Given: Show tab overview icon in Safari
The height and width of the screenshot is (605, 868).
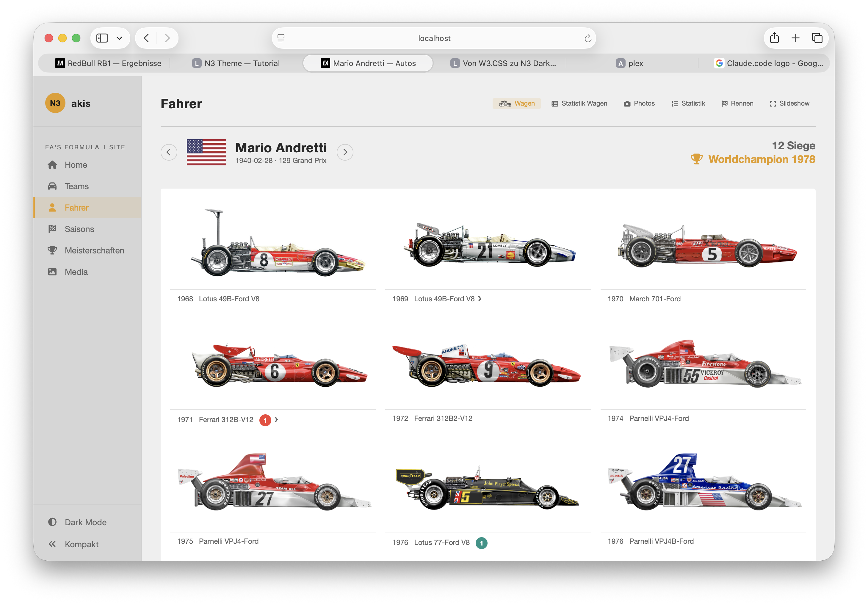Looking at the screenshot, I should (817, 38).
